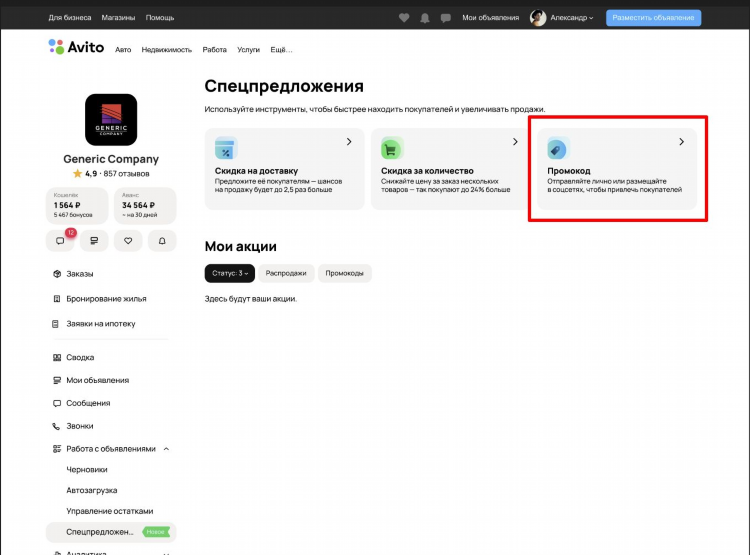750x555 pixels.
Task: Go to Авто category
Action: click(x=123, y=50)
